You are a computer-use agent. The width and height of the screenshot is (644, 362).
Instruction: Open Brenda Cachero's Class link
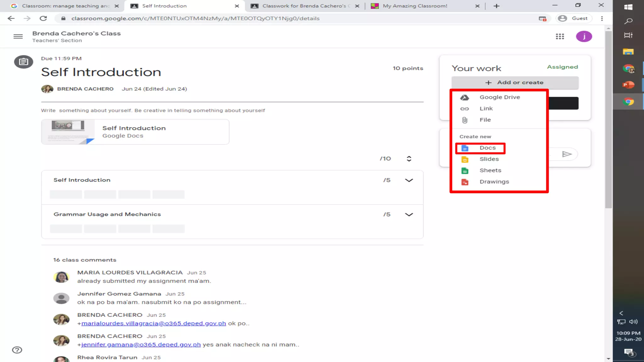76,33
